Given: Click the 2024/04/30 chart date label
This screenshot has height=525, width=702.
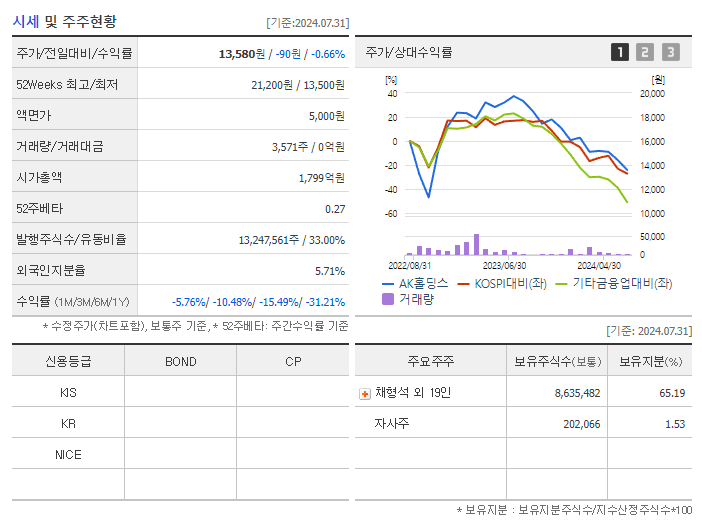Looking at the screenshot, I should (x=599, y=266).
